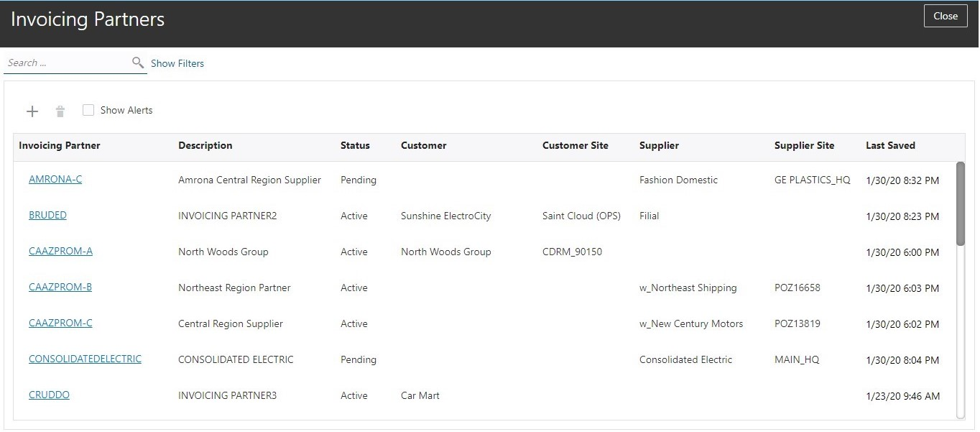Screen dimensions: 980x432
Task: Select the CAAZPROM-B link
Action: [x=60, y=287]
